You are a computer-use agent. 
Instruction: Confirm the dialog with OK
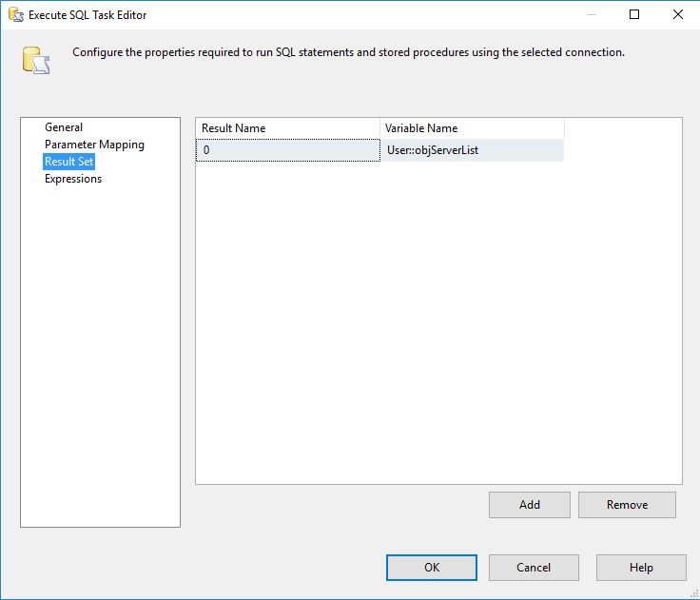pos(431,568)
